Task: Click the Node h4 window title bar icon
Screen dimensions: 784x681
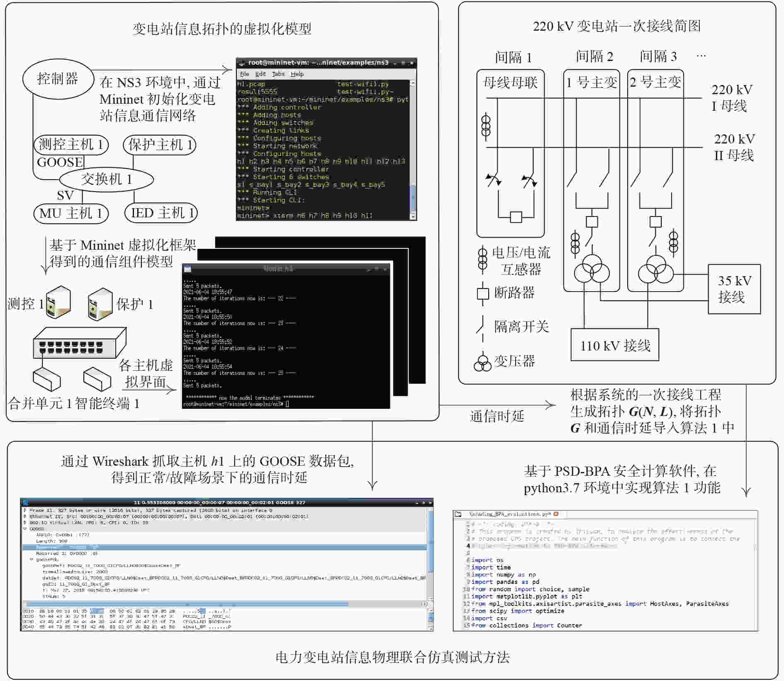Action: [x=187, y=269]
